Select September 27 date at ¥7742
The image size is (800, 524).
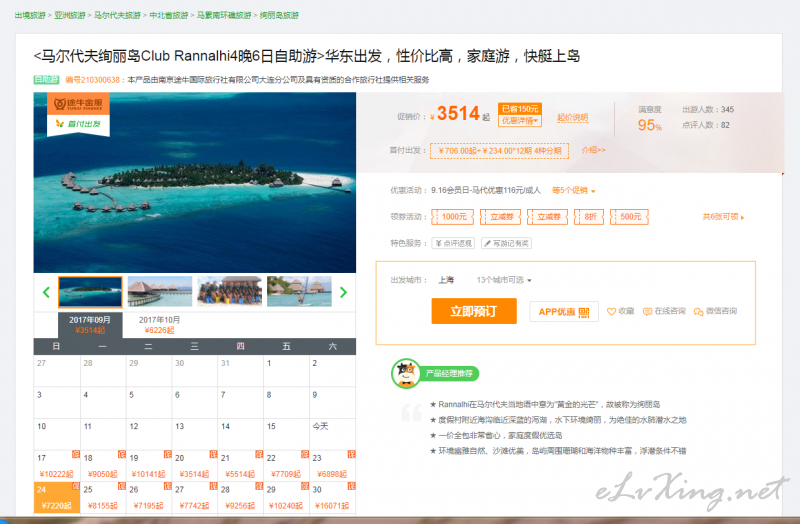(195, 497)
